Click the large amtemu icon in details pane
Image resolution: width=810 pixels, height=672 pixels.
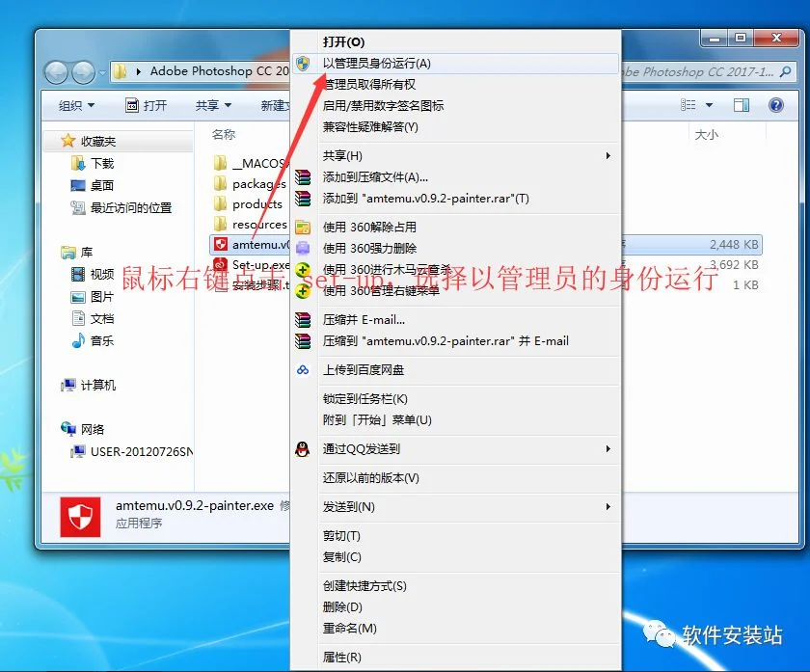80,517
